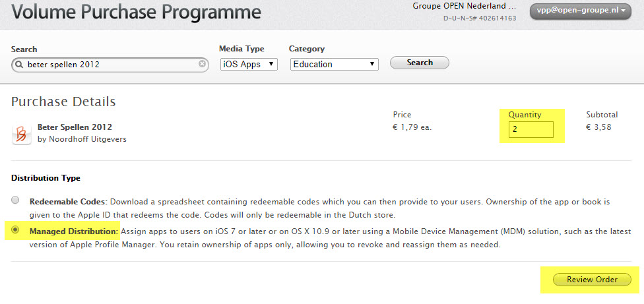Click the Distribution Type heading
Image resolution: width=644 pixels, height=304 pixels.
[46, 178]
